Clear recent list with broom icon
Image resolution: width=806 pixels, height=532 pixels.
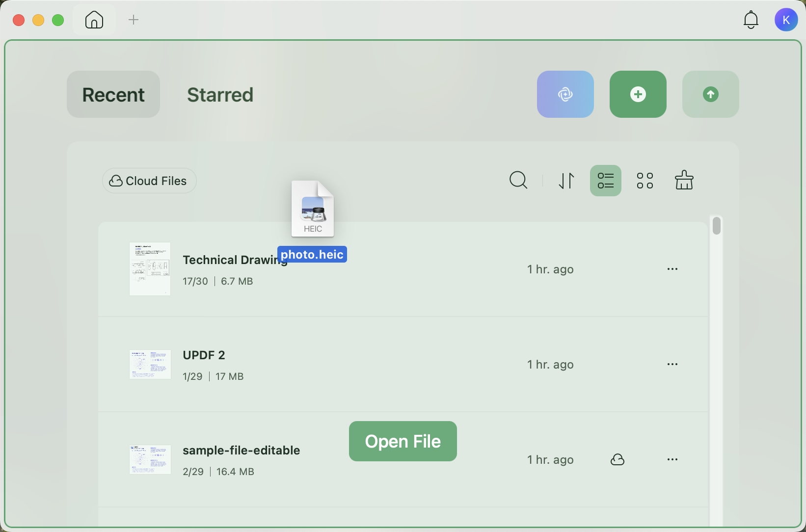coord(684,181)
